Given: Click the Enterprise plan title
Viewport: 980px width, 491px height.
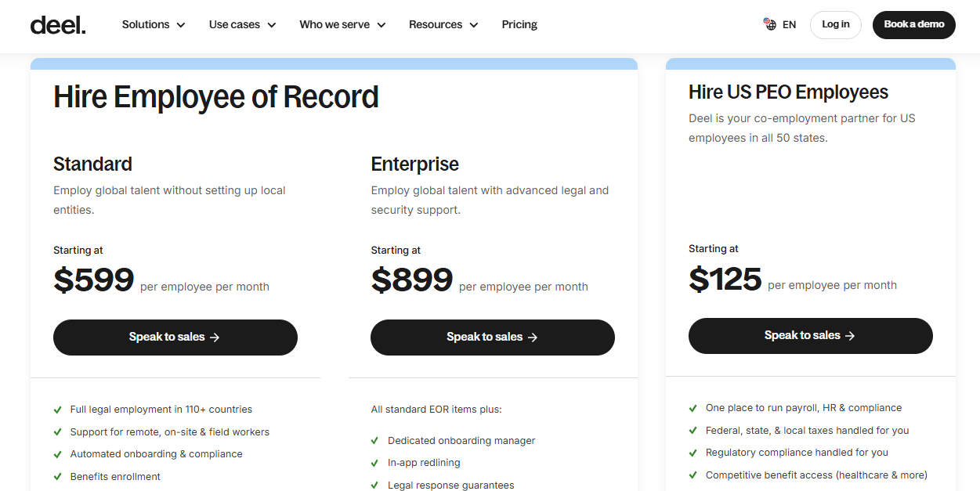Looking at the screenshot, I should click(415, 164).
